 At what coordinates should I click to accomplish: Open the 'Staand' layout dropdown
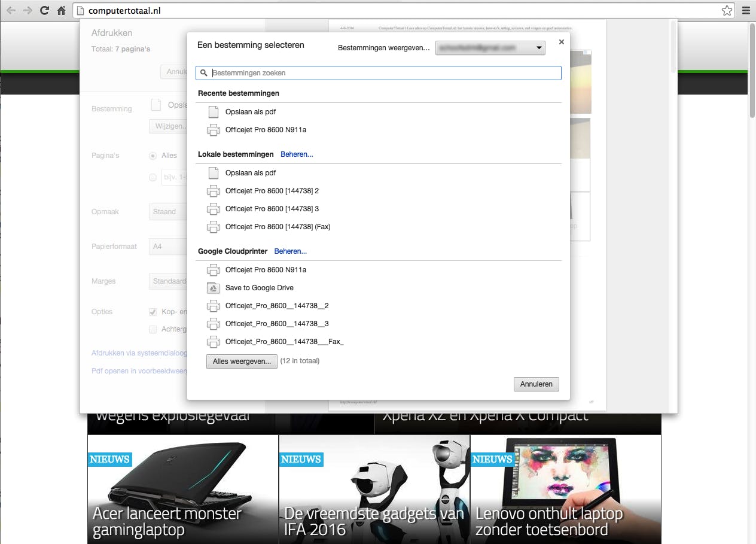coord(168,212)
